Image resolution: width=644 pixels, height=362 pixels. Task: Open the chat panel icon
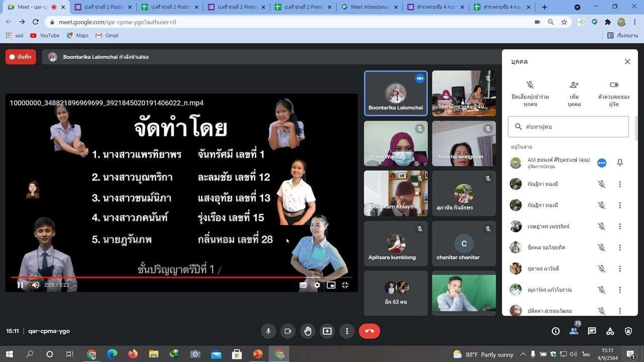592,331
